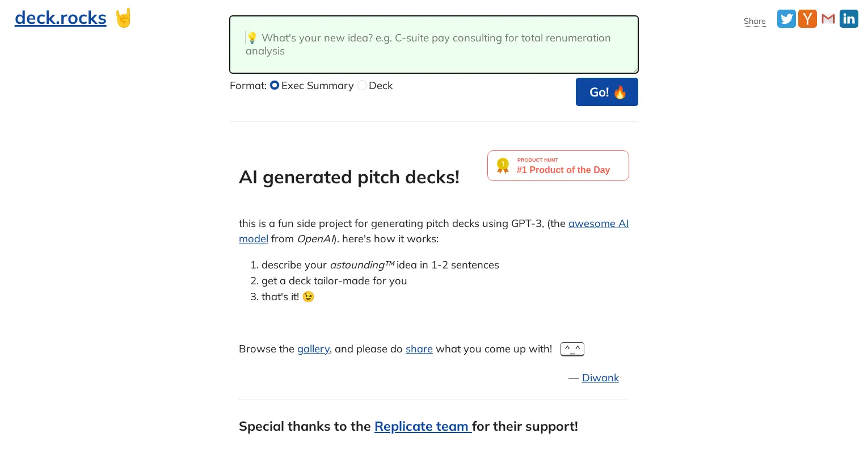The width and height of the screenshot is (868, 454).
Task: Click the 🤘 emoji next to deck.rocks
Action: click(x=123, y=18)
